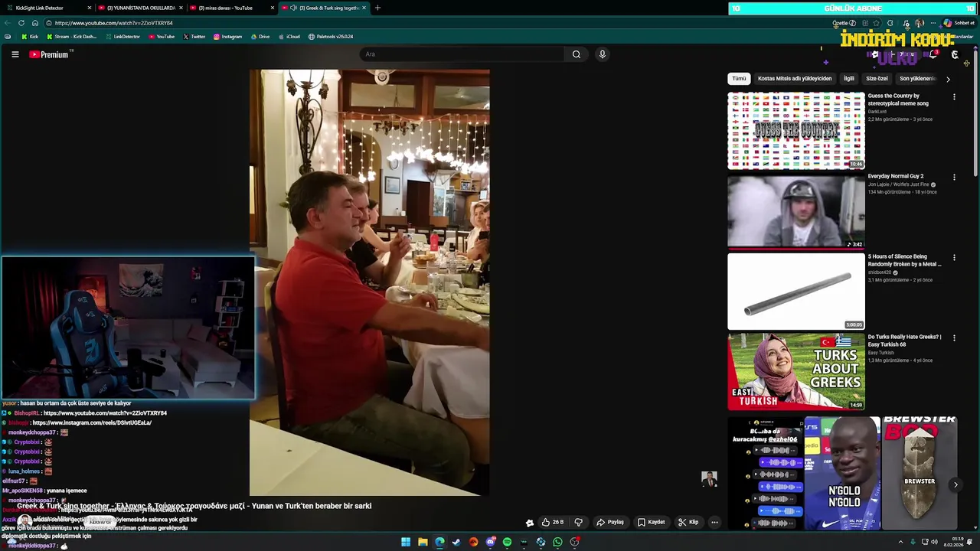This screenshot has height=551, width=980.
Task: Open the YouTube guide hamburger menu
Action: [x=15, y=54]
